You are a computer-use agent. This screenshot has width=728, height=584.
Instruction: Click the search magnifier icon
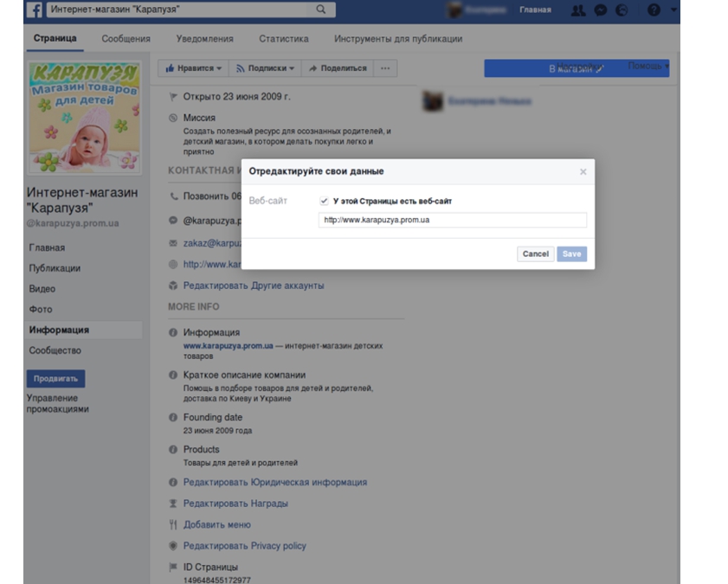(321, 10)
